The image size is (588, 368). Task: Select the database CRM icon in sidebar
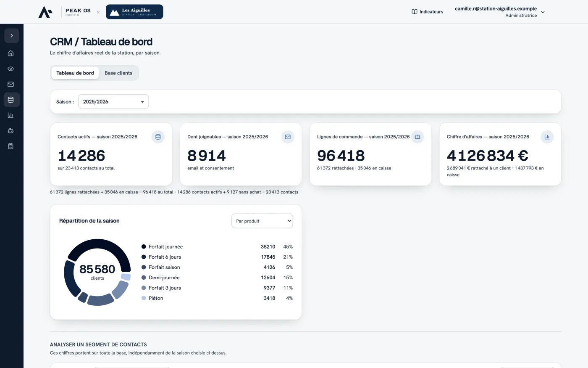pos(11,100)
